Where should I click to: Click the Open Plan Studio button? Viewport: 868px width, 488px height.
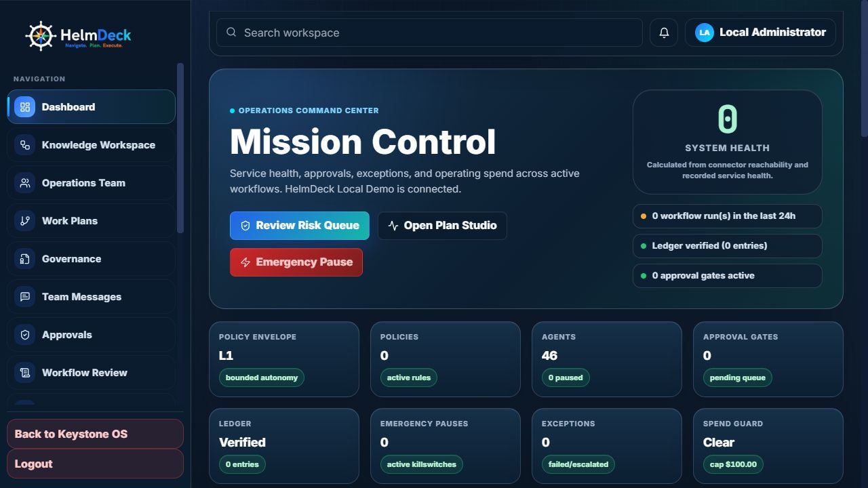pos(442,226)
